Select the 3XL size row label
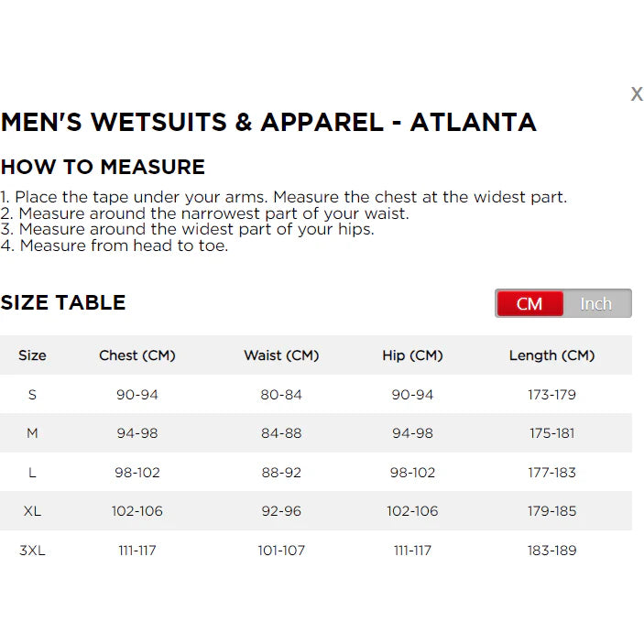The width and height of the screenshot is (644, 644). pos(32,551)
